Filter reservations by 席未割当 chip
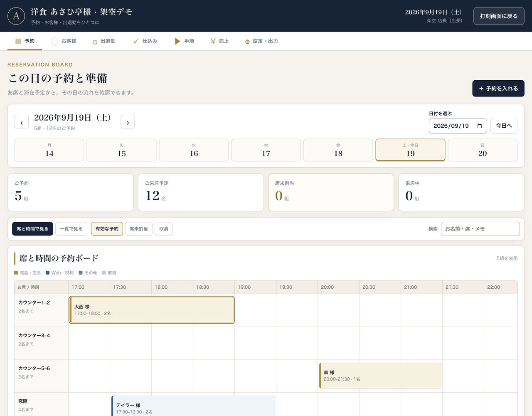Screen dimensions: 532x416 (138, 229)
